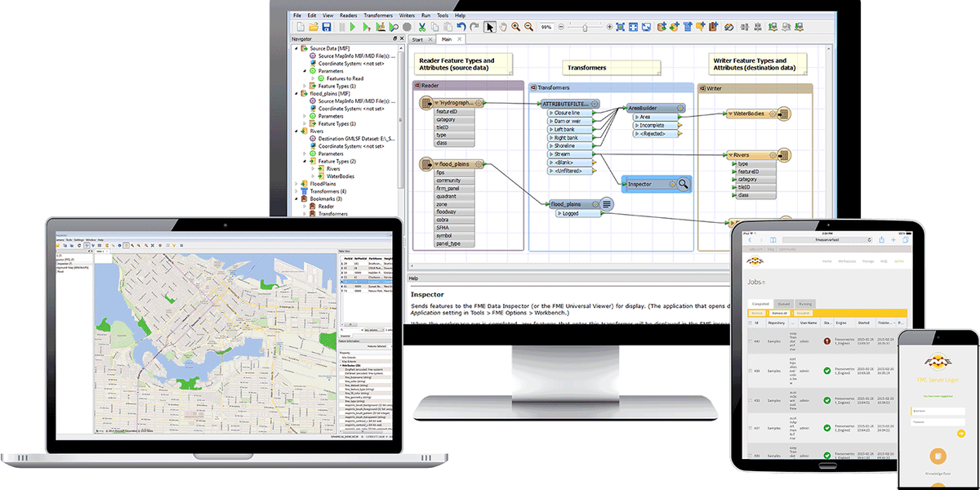Viewport: 980px width, 490px height.
Task: Tap the Resubmit button on the Jobs page
Action: click(x=804, y=313)
